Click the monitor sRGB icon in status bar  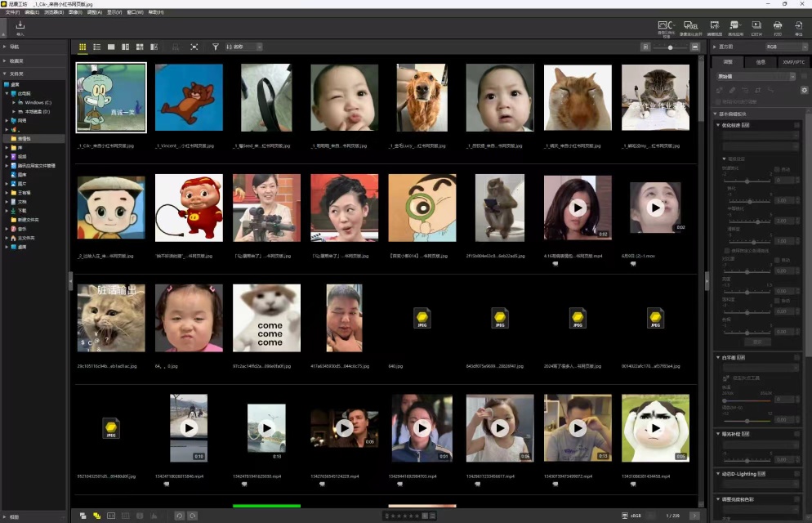(625, 516)
